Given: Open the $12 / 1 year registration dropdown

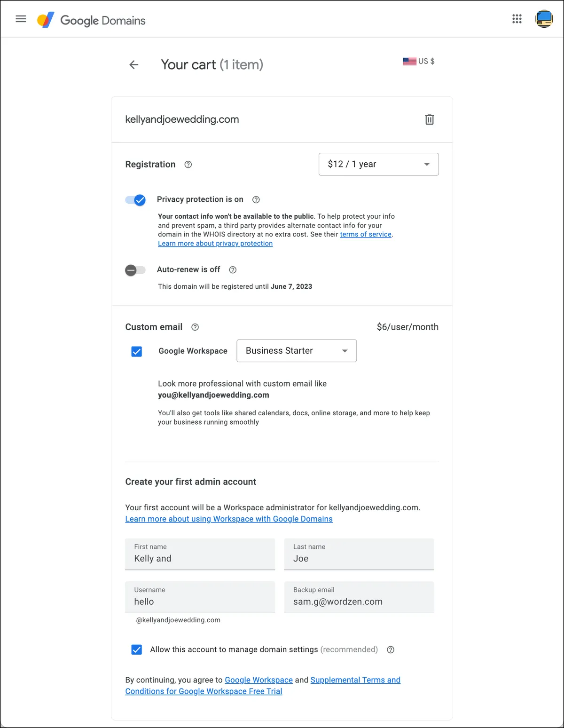Looking at the screenshot, I should 379,164.
